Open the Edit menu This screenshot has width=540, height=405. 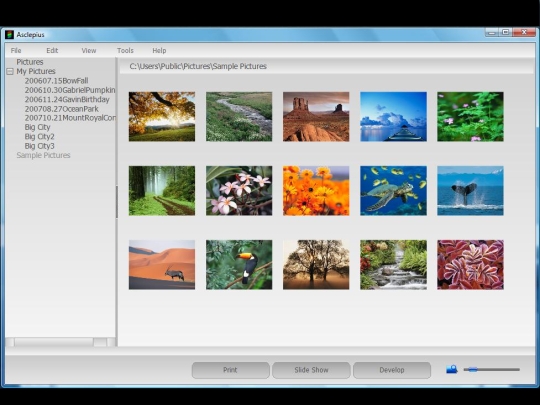(x=52, y=51)
